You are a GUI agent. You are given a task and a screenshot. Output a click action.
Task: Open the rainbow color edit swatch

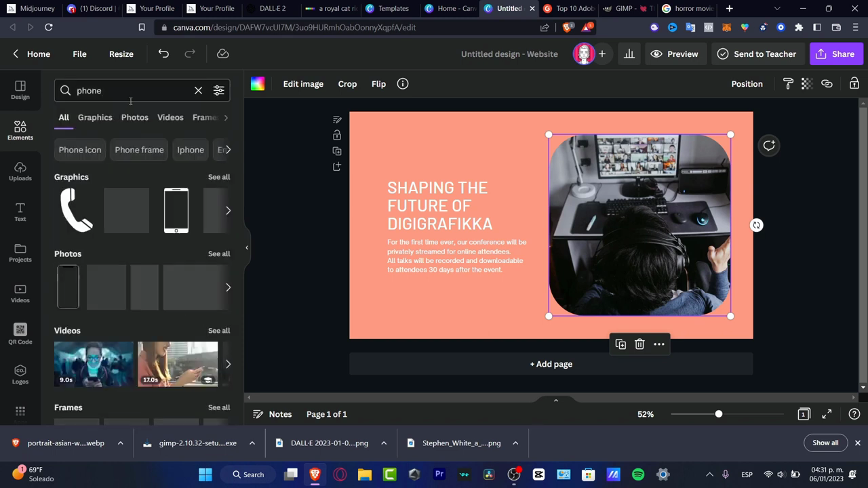tap(258, 84)
